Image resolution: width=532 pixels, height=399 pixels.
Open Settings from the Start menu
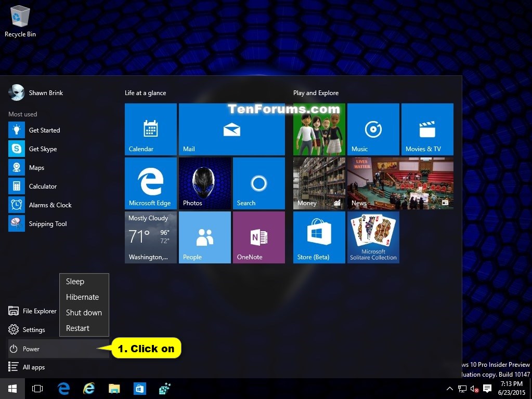click(x=33, y=329)
